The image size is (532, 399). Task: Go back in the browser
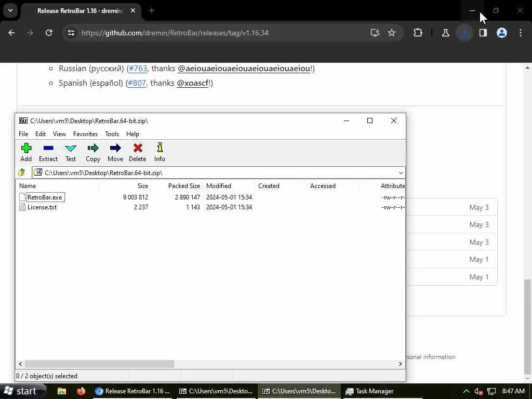(11, 33)
